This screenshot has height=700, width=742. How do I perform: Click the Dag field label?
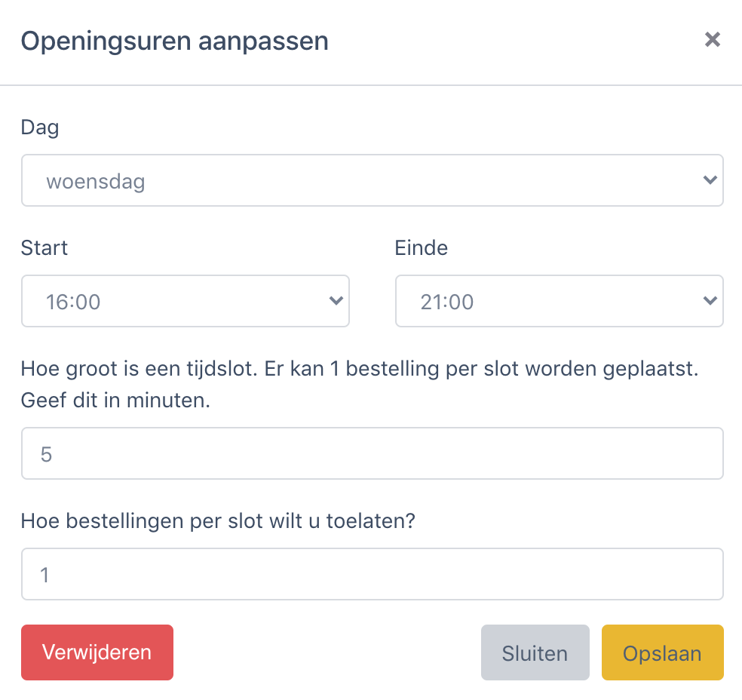click(x=39, y=127)
